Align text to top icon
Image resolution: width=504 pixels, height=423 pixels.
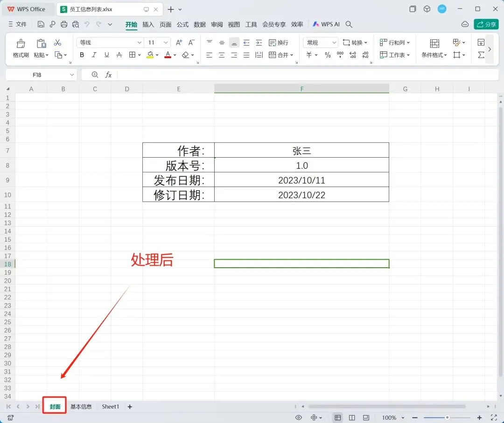209,42
